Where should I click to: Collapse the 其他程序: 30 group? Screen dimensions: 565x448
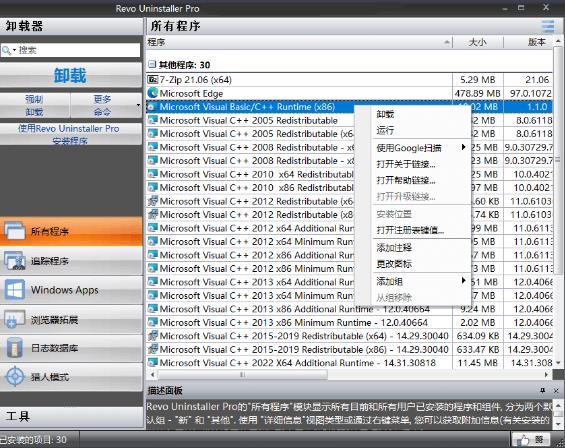coord(152,65)
